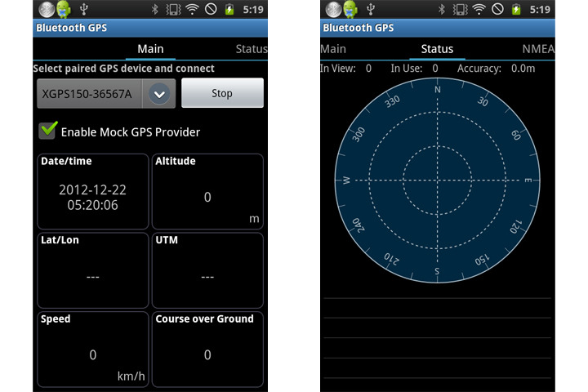
Task: Tap the no-signal icon in left screen status bar
Action: point(211,9)
